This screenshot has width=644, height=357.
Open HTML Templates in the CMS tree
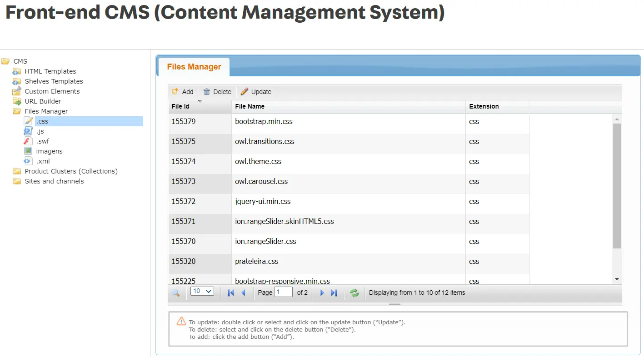pos(50,71)
